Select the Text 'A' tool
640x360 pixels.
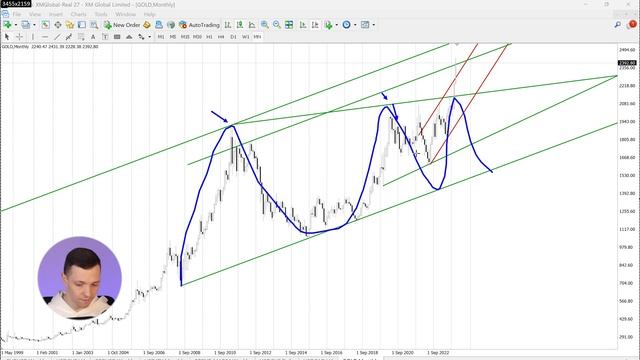(93, 37)
